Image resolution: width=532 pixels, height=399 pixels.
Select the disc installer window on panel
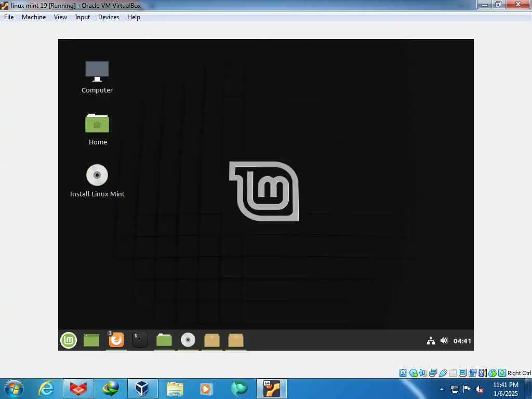(188, 340)
